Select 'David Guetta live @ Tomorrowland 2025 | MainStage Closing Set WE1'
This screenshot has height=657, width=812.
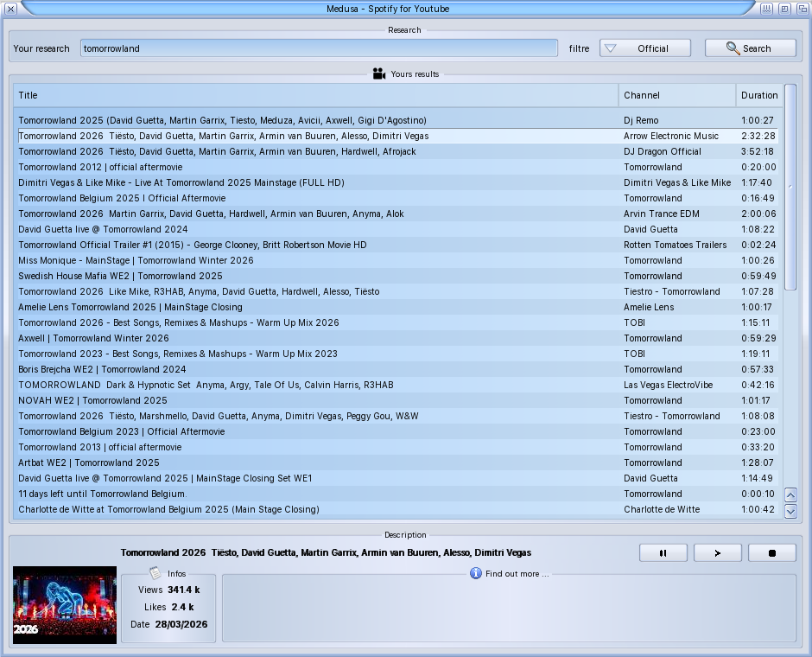click(x=397, y=478)
